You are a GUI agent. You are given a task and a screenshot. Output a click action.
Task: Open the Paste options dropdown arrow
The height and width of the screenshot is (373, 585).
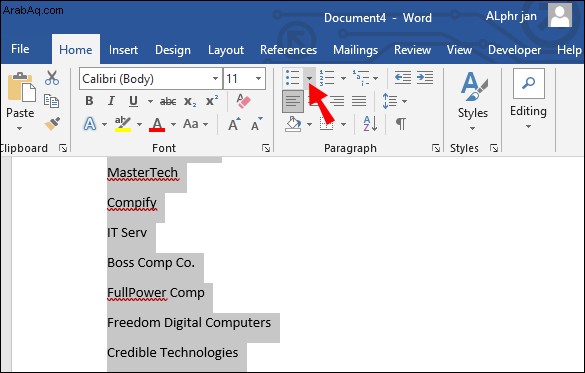[x=19, y=129]
